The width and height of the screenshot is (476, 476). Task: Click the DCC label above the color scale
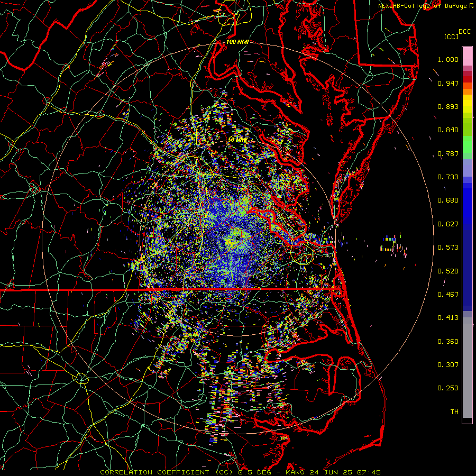[x=464, y=31]
